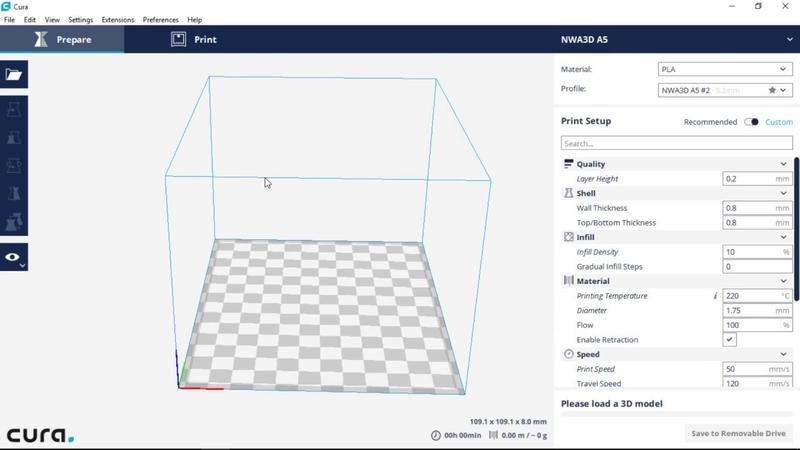The image size is (800, 450).
Task: Select the Move tool in left toolbar
Action: tap(14, 110)
